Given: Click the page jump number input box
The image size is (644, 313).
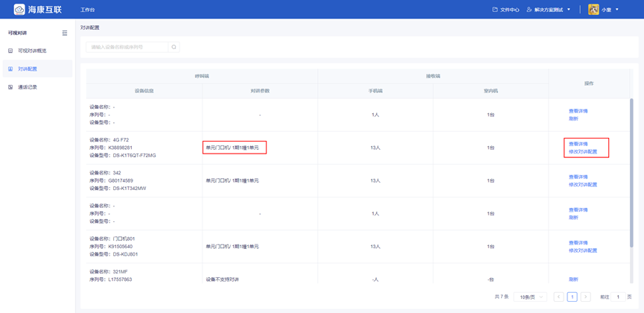Looking at the screenshot, I should pos(618,297).
